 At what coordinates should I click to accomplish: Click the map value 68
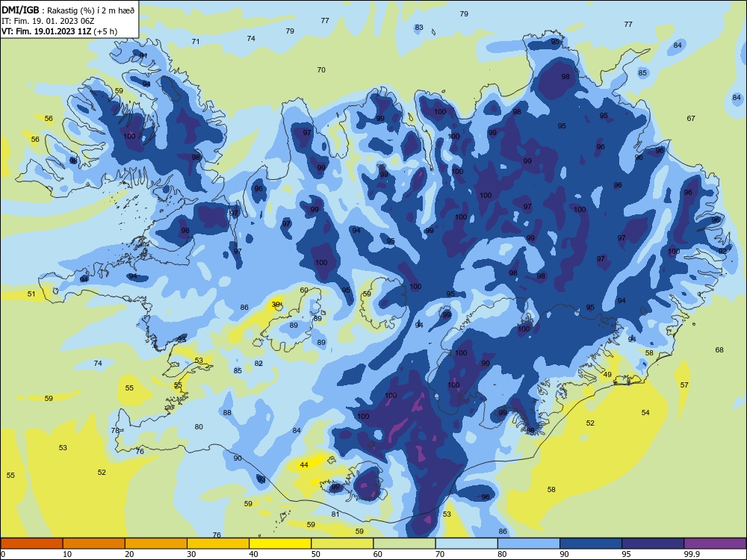(x=719, y=349)
